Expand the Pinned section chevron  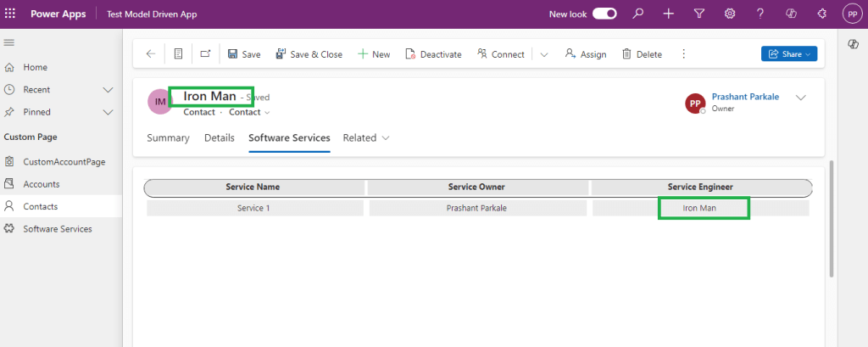click(x=108, y=112)
